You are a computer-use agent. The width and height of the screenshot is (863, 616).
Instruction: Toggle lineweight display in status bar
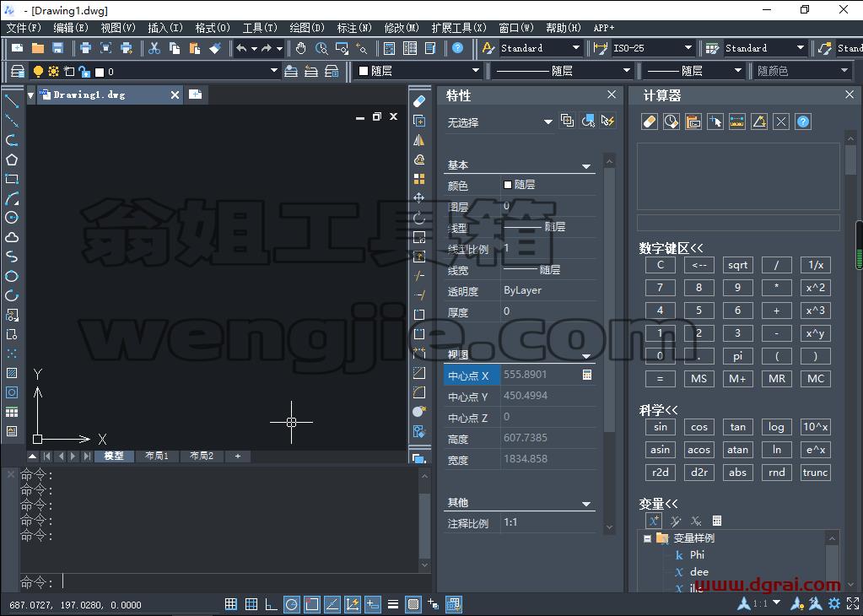(x=393, y=604)
